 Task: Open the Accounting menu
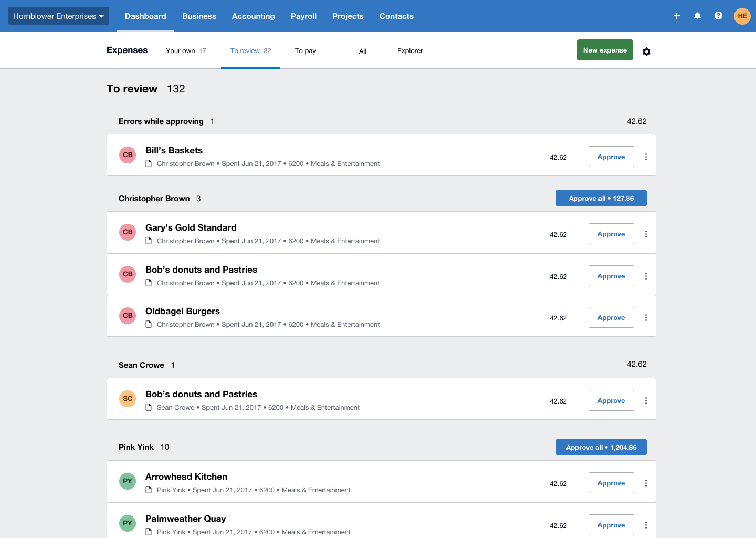(253, 16)
